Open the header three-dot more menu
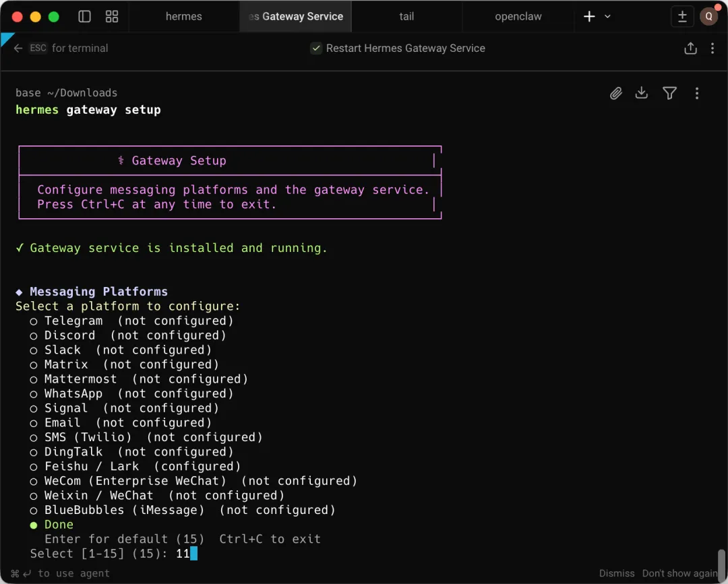 point(712,48)
